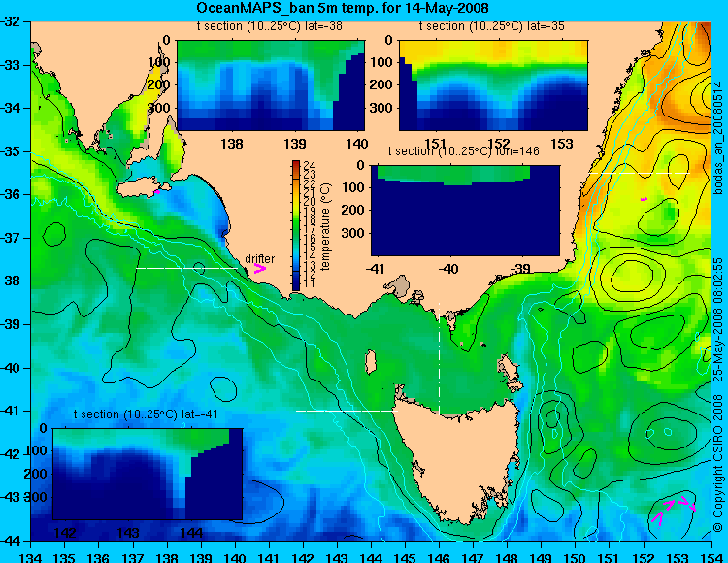
Task: Click the 't section (10..25°C) lat=-41' title
Action: pos(146,414)
